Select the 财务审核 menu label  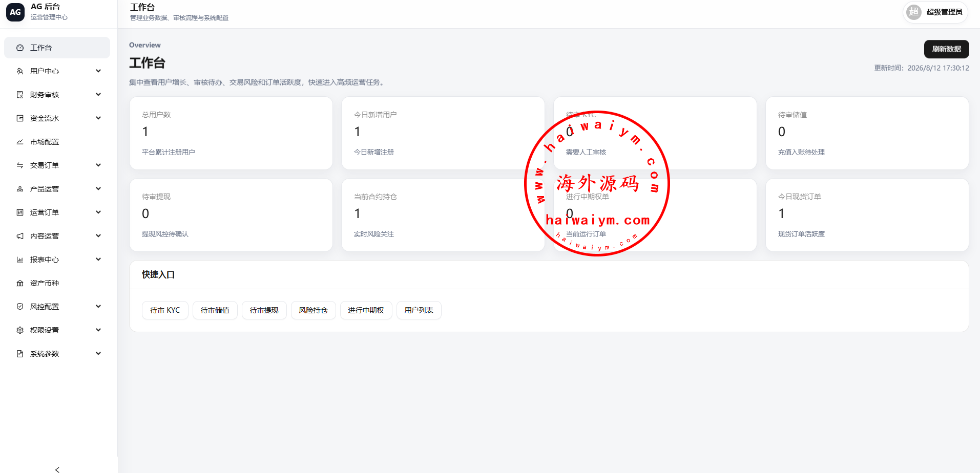(x=45, y=95)
